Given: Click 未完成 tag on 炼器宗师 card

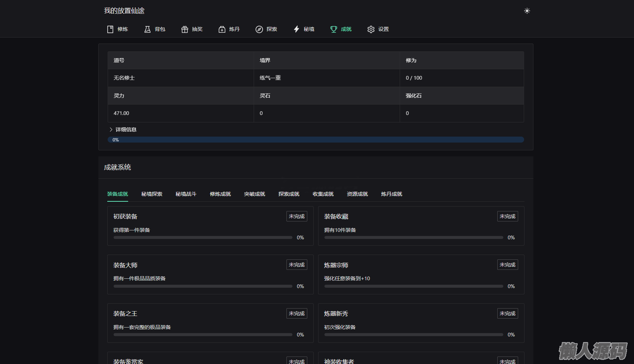Looking at the screenshot, I should pos(507,265).
